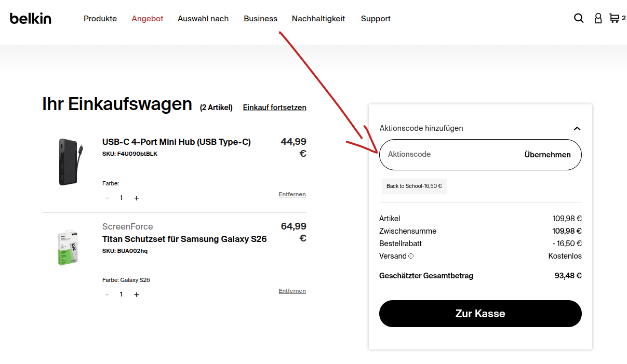627x364 pixels.
Task: Open the Auswahl nach menu
Action: click(203, 18)
